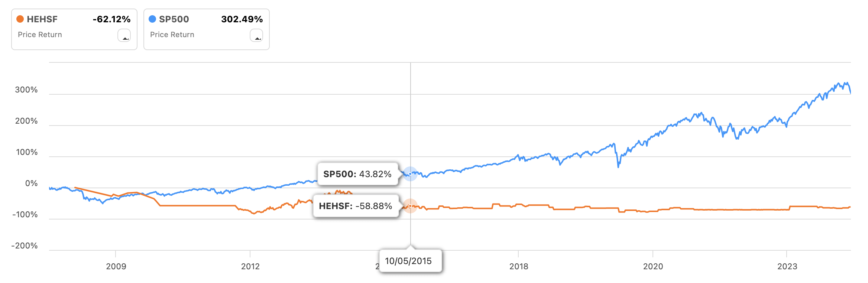This screenshot has height=283, width=868.
Task: Click the HEHSF: -58.88% tooltip
Action: pos(355,206)
